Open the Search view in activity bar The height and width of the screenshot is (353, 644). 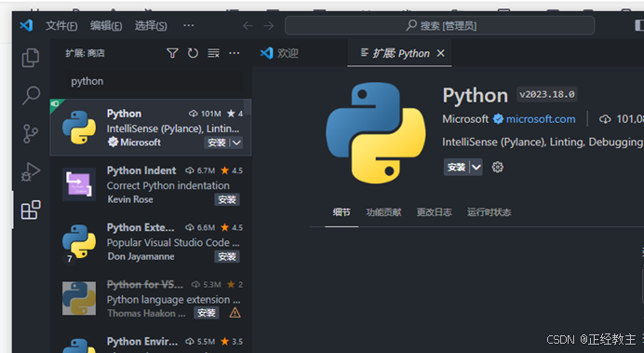31,95
